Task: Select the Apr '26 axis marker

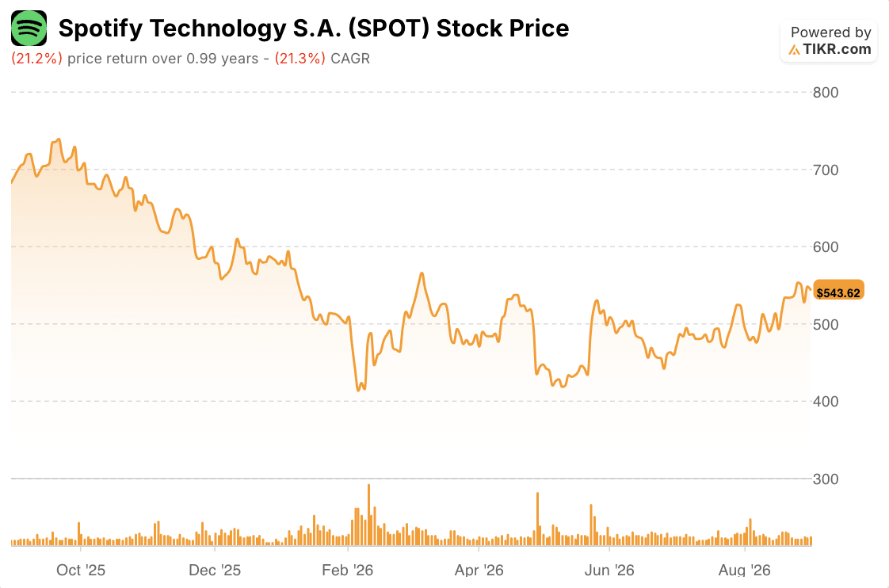Action: 479,570
